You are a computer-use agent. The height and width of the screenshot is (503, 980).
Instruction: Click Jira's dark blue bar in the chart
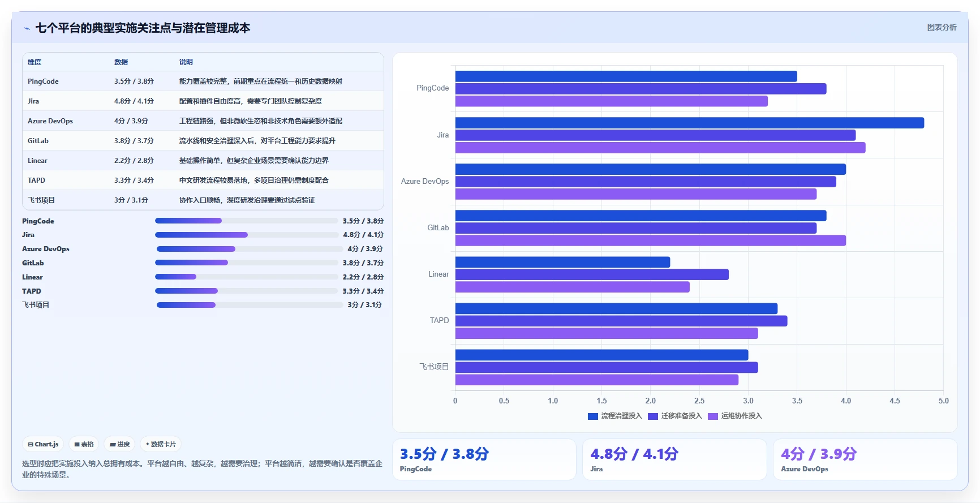[x=690, y=123]
